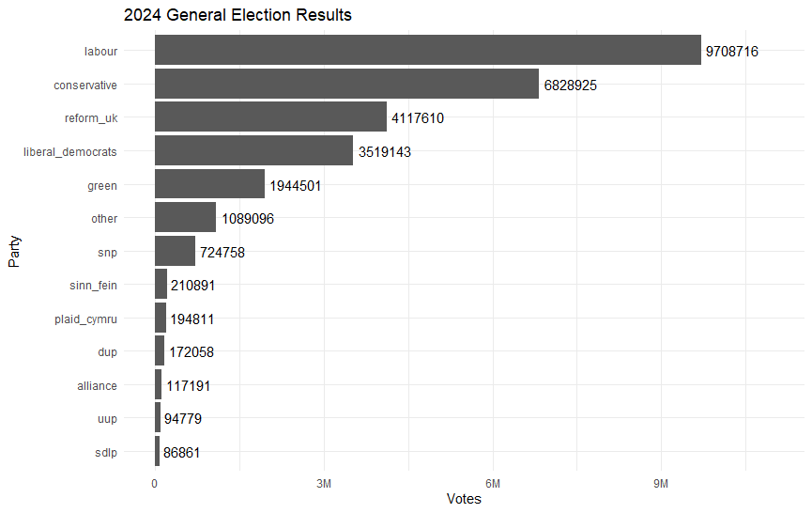The height and width of the screenshot is (513, 812).
Task: Click the reform_uk bar
Action: click(270, 117)
